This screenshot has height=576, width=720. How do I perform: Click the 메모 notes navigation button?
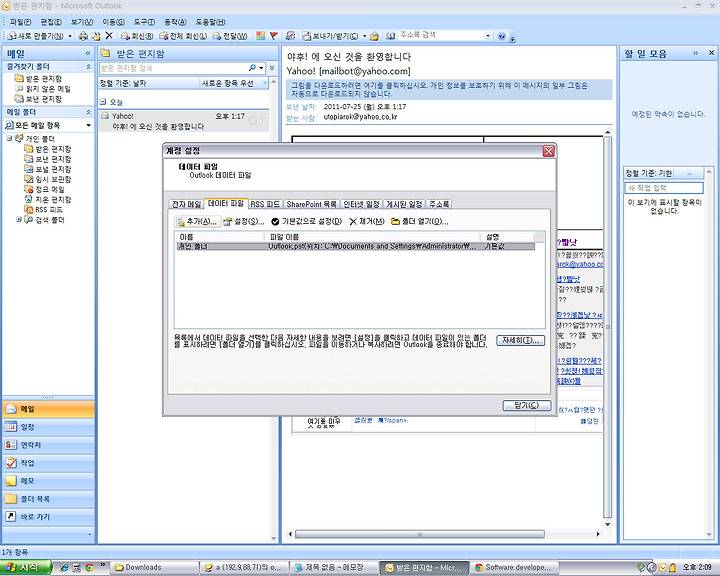[48, 480]
